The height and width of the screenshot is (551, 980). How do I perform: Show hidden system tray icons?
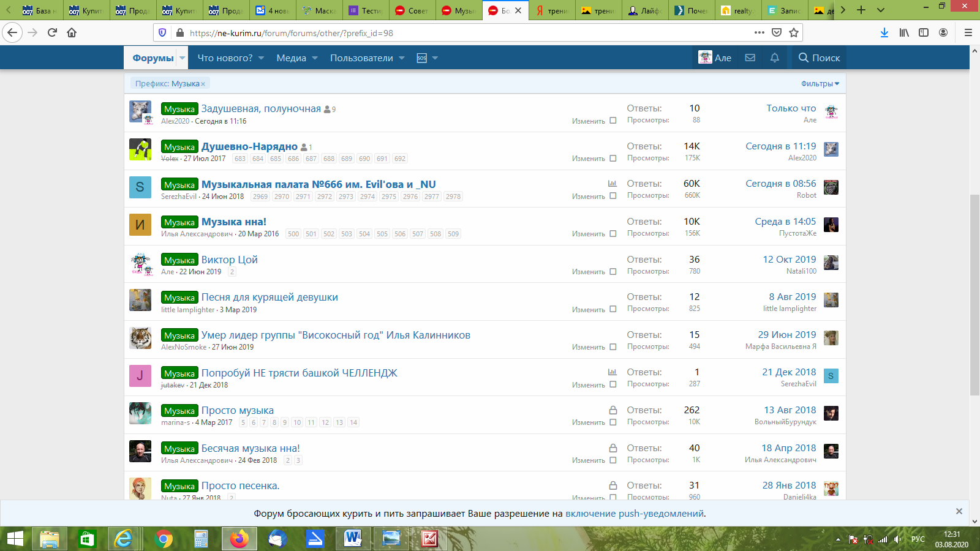coord(838,539)
